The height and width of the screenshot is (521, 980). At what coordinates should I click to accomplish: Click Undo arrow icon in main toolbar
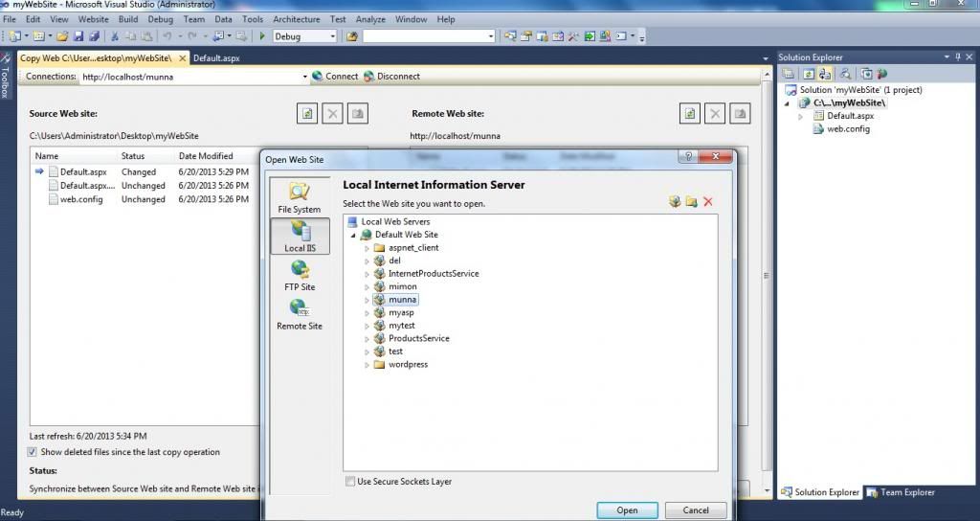(167, 36)
